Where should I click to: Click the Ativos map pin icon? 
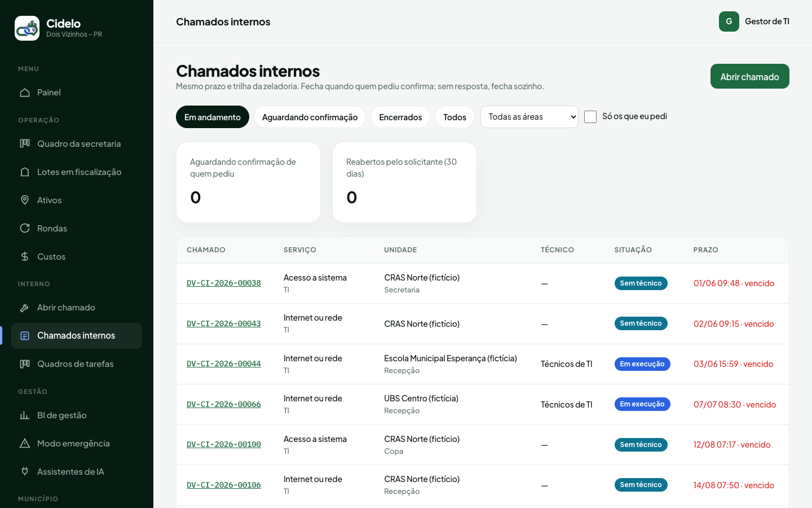[25, 200]
